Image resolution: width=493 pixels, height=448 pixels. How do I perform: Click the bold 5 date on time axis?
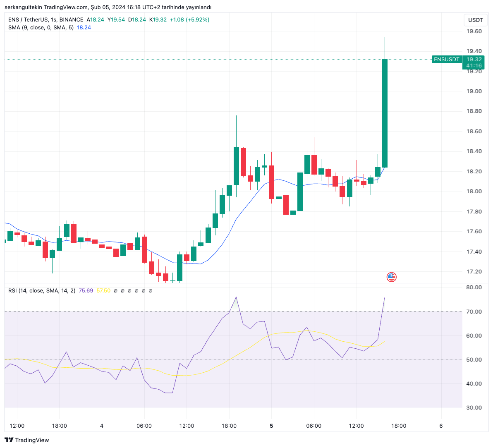(271, 426)
